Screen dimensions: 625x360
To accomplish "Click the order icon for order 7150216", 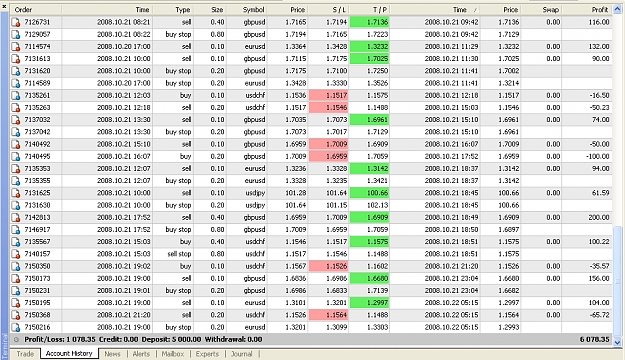I will coord(16,327).
